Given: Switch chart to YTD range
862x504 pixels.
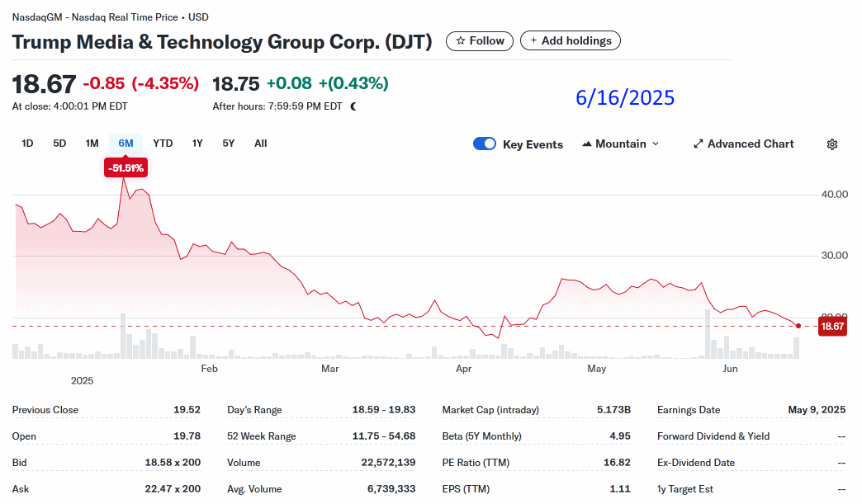Looking at the screenshot, I should [163, 144].
